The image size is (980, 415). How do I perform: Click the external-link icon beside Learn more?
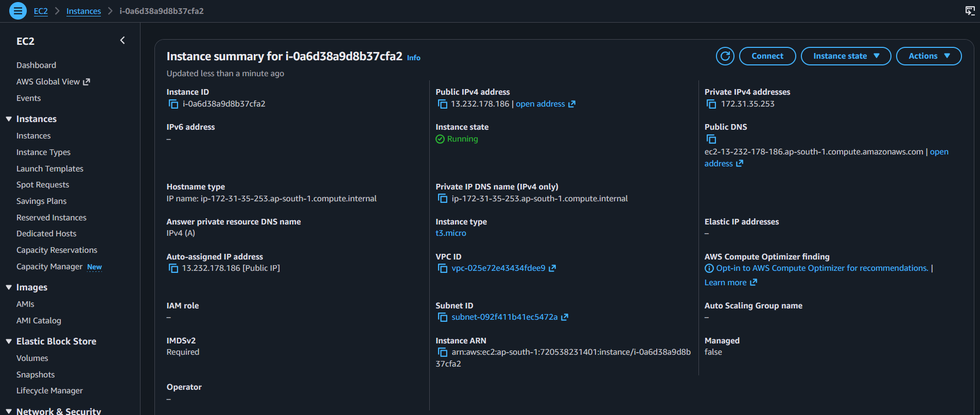pos(754,282)
